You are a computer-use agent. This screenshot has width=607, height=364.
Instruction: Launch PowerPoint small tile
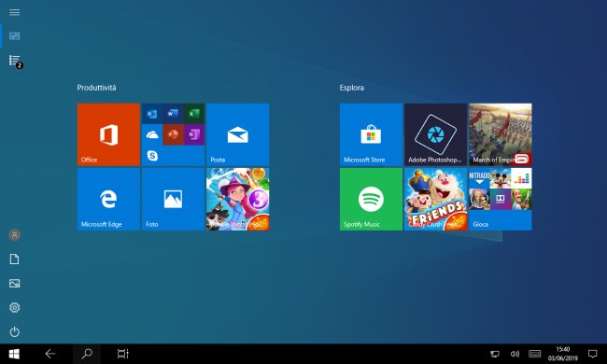pyautogui.click(x=173, y=134)
